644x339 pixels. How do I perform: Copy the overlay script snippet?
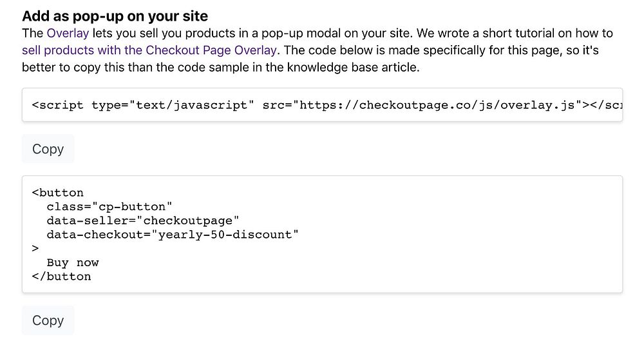48,149
